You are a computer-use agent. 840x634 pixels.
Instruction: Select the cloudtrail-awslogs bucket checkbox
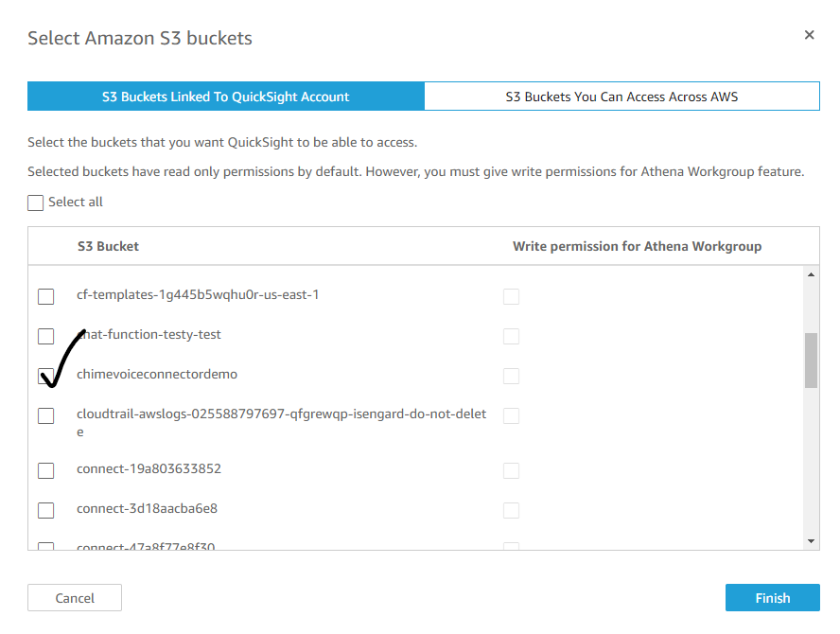(x=46, y=415)
